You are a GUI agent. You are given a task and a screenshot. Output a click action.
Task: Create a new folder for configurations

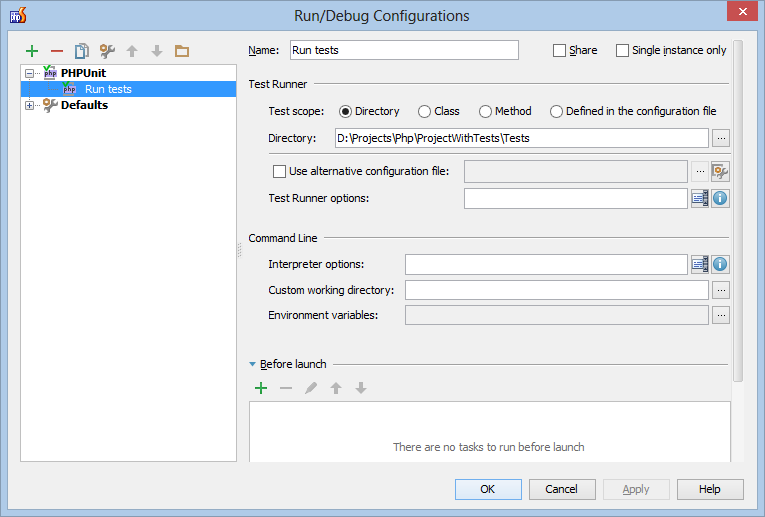pyautogui.click(x=182, y=51)
